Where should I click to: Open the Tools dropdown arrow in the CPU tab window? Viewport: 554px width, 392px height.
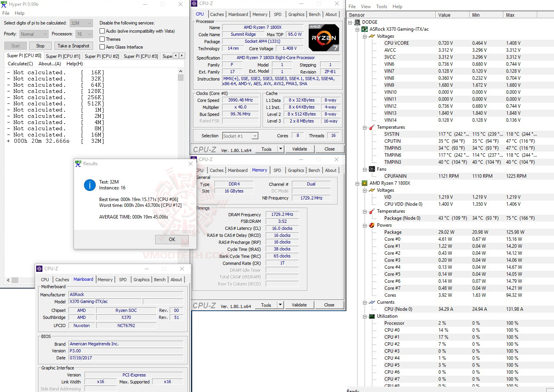[280, 149]
